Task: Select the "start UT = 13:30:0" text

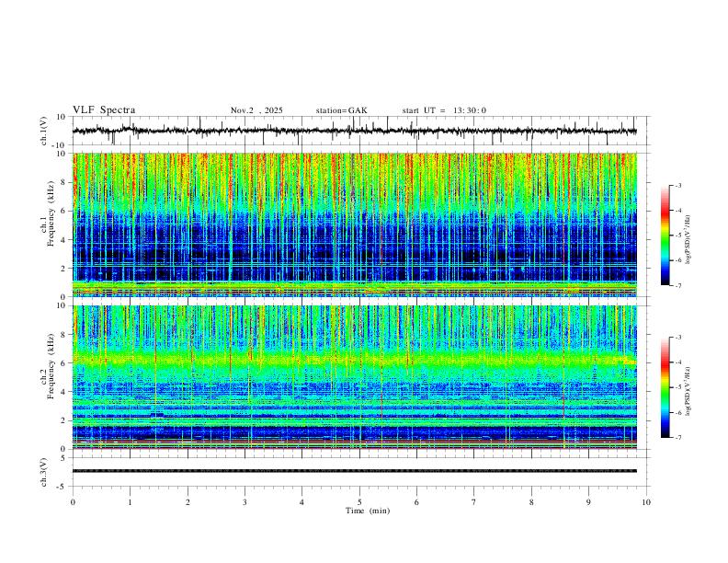Action: pos(444,110)
